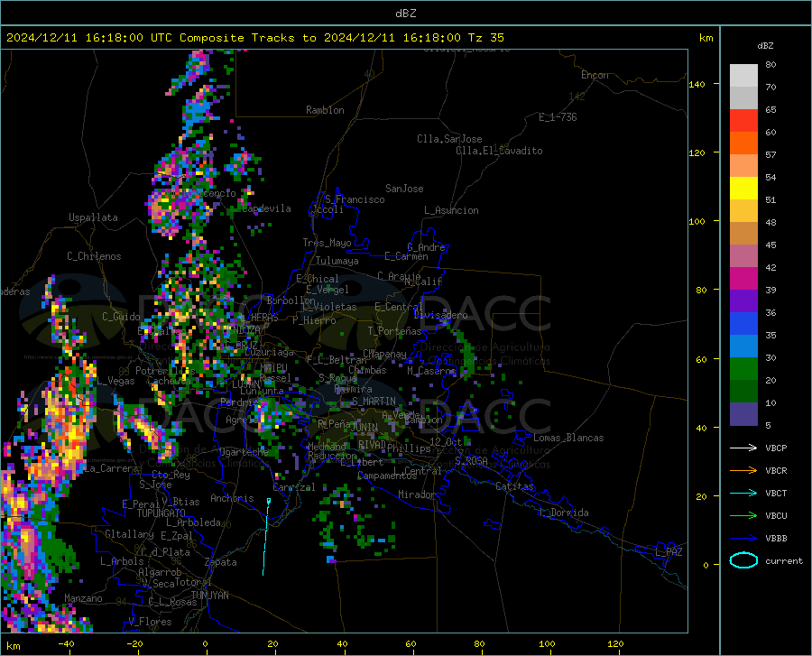812x656 pixels.
Task: Click the L_Dormida place label
Action: (x=564, y=513)
